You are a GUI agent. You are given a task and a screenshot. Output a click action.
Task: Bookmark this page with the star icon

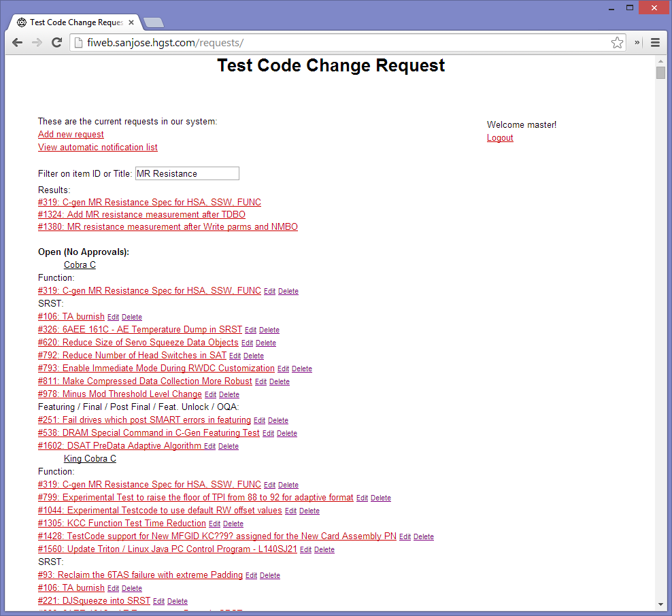coord(617,42)
